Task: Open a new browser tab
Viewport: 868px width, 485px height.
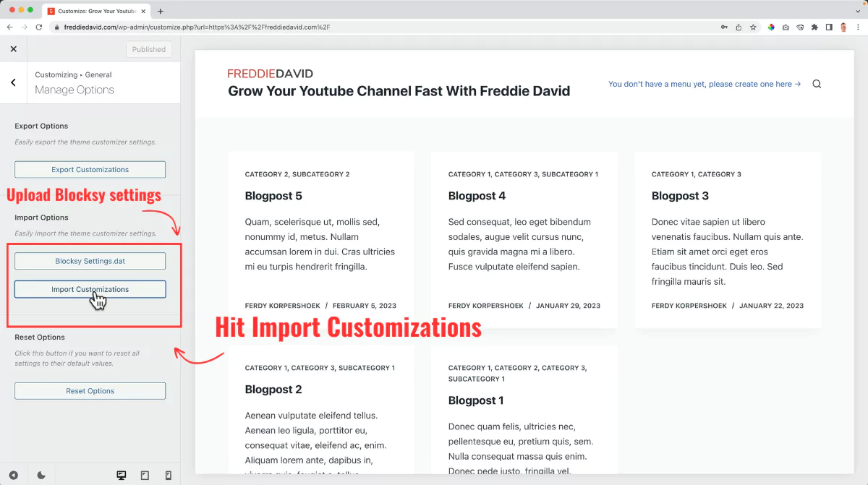Action: 161,11
